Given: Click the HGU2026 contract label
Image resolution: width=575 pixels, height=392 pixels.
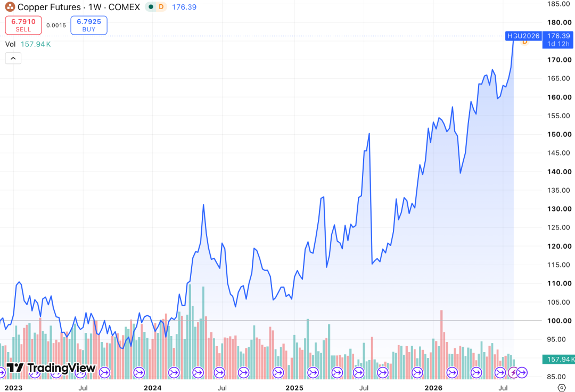Looking at the screenshot, I should pyautogui.click(x=523, y=36).
